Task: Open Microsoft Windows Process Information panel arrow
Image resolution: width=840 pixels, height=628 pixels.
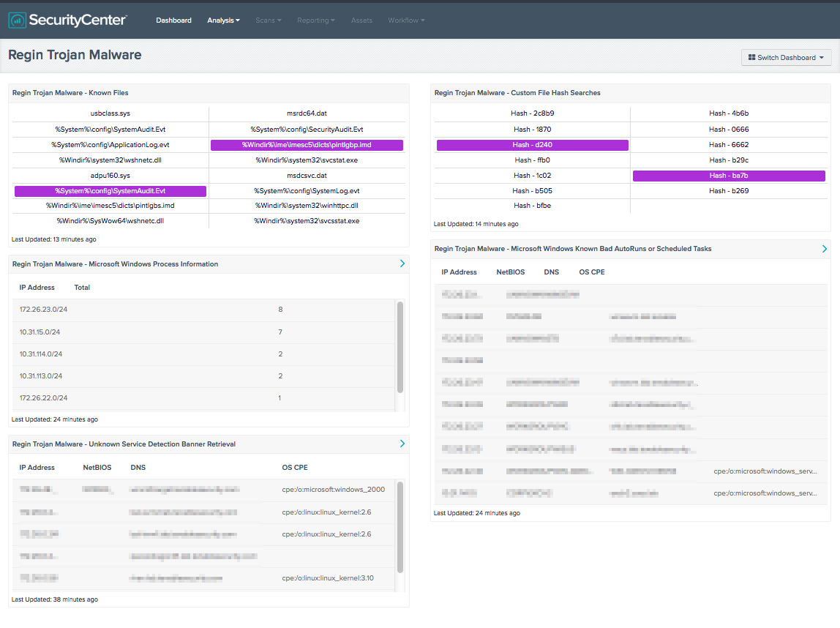Action: [402, 263]
